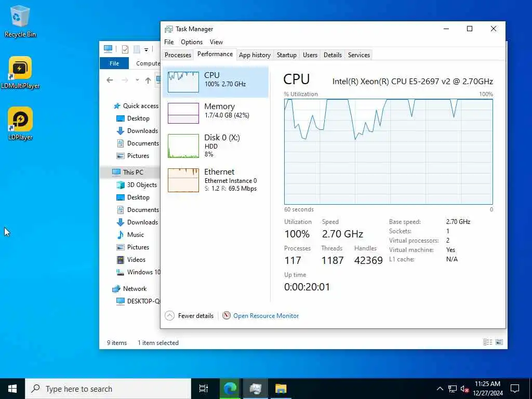Open Task Manager File menu
Screen dimensions: 532x399
click(x=169, y=42)
